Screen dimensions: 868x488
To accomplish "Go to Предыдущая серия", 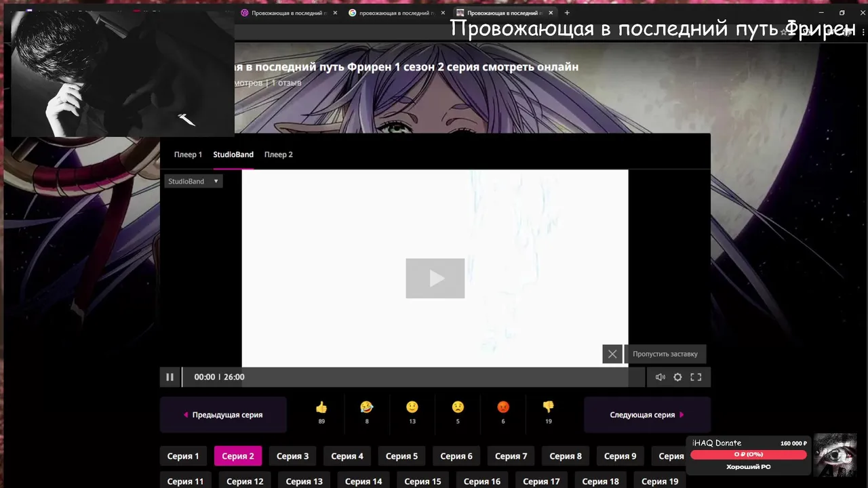I will point(223,415).
